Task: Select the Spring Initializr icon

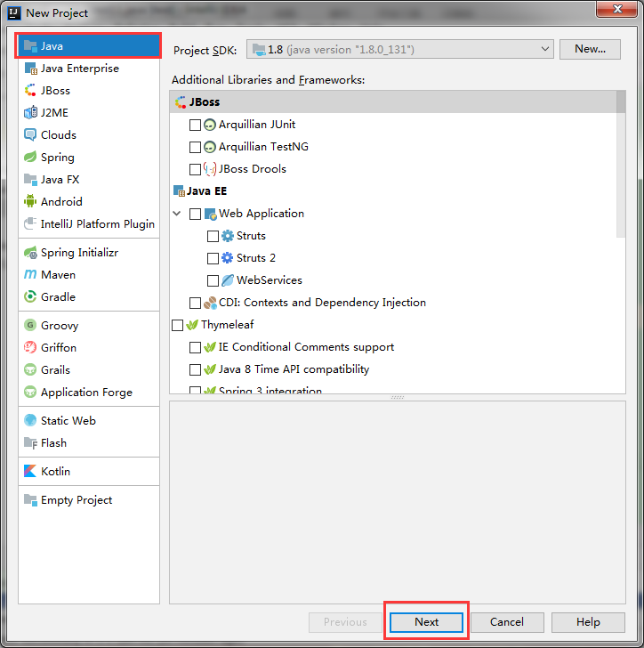Action: click(x=30, y=253)
